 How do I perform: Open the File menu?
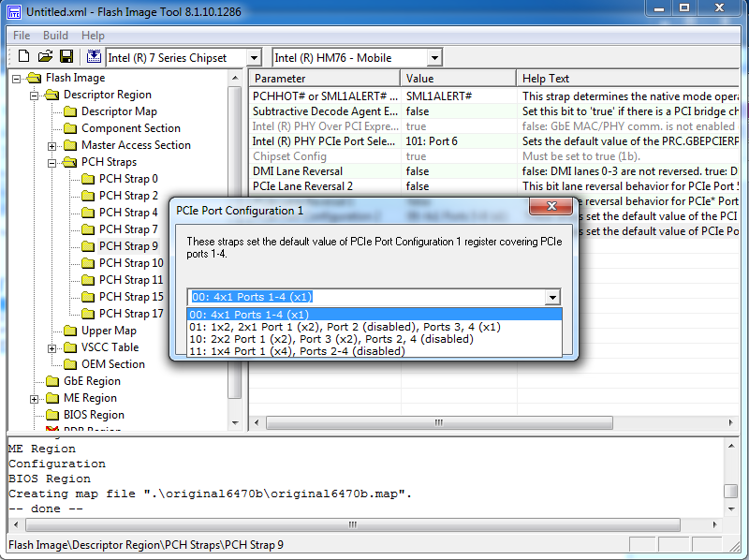coord(22,36)
